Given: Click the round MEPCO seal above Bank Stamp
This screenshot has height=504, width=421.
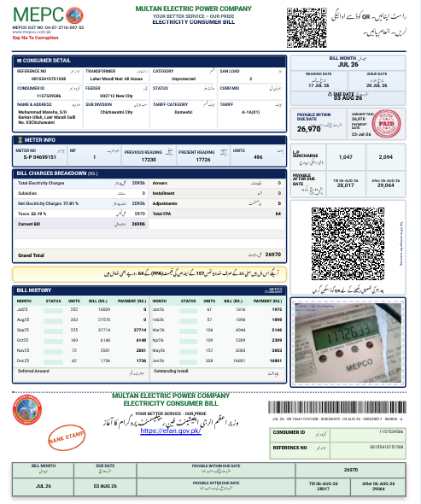Looking at the screenshot, I should pyautogui.click(x=27, y=410).
